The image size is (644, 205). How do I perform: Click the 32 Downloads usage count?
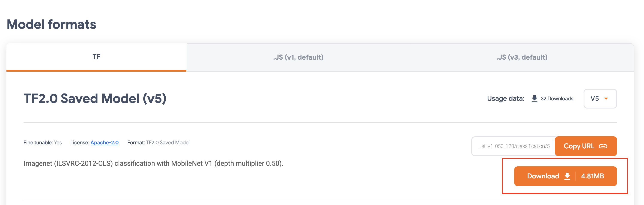(x=557, y=99)
